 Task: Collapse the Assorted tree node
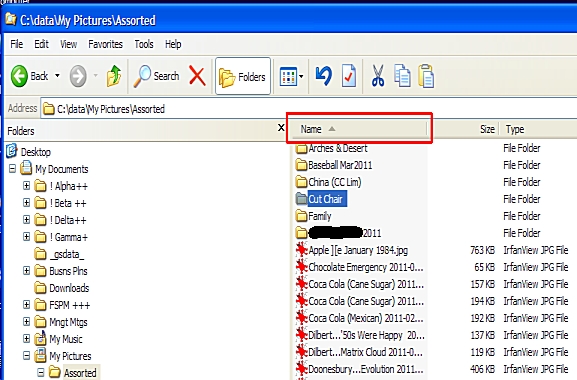(41, 372)
